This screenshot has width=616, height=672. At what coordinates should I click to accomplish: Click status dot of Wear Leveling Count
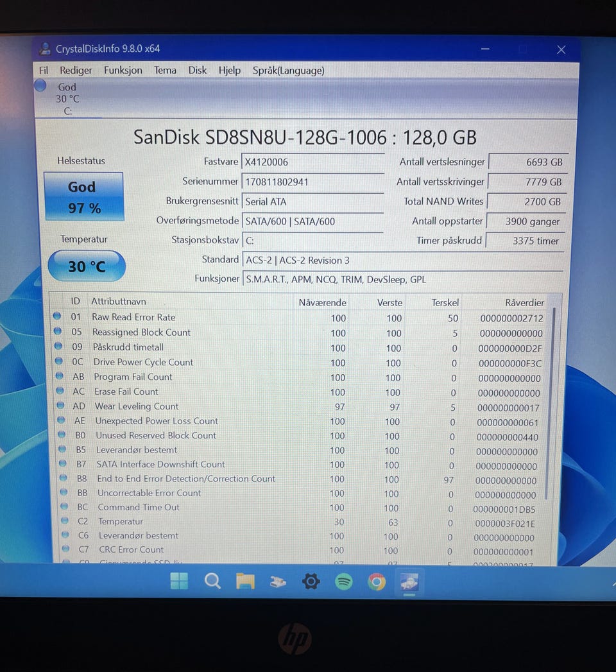click(60, 405)
